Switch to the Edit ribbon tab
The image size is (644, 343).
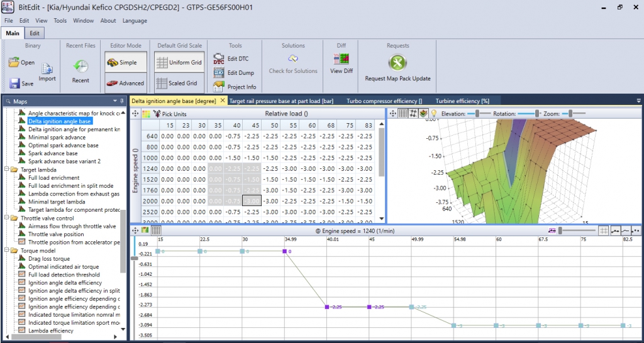click(35, 33)
